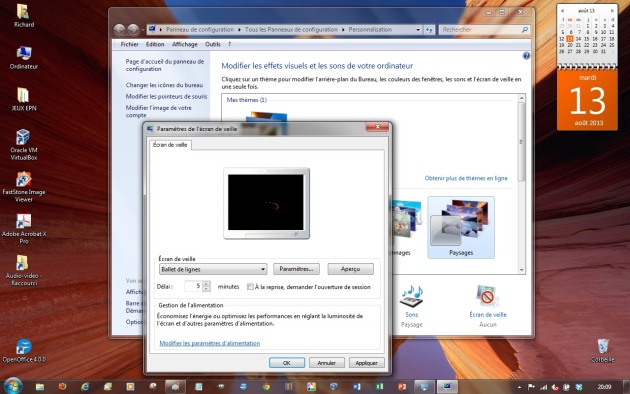Open the Corbeille recycle bin

click(602, 350)
